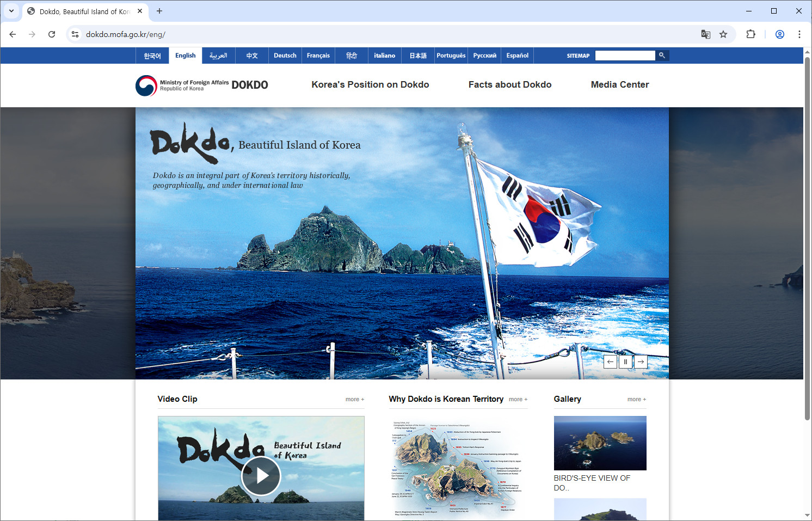Screen dimensions: 812x521
Task: Open the Dokdo history infographic map
Action: click(458, 468)
